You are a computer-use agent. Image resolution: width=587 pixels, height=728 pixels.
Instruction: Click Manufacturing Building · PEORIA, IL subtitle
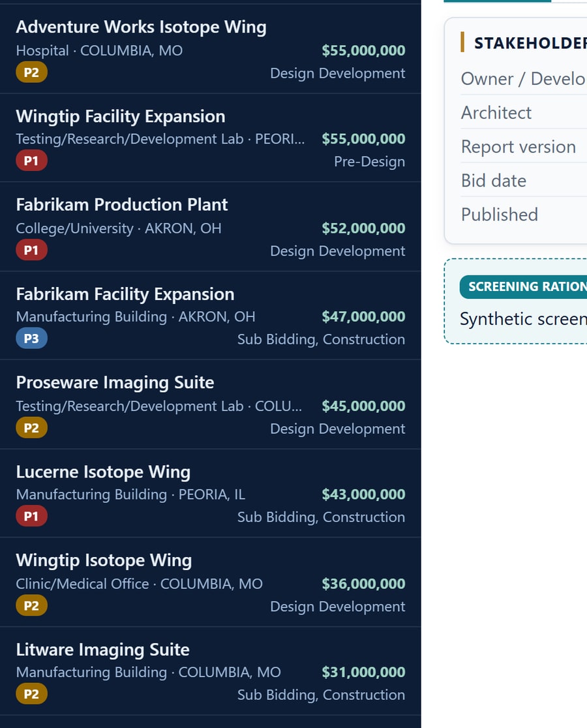coord(130,494)
